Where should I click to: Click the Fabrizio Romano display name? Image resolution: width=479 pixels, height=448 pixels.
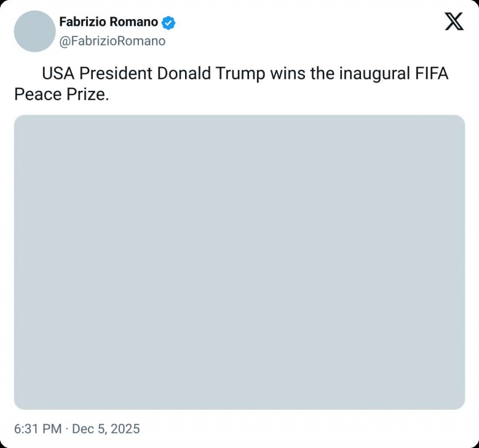pos(110,22)
